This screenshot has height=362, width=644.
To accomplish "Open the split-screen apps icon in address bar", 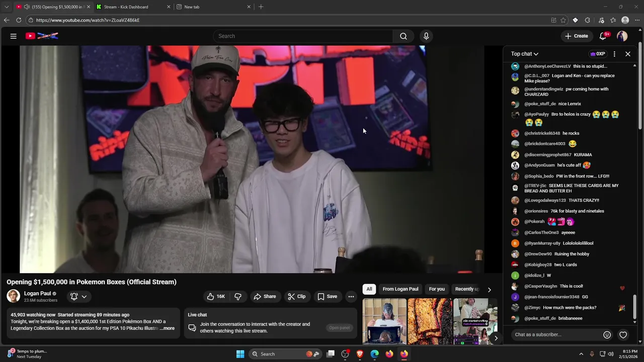I will (553, 20).
